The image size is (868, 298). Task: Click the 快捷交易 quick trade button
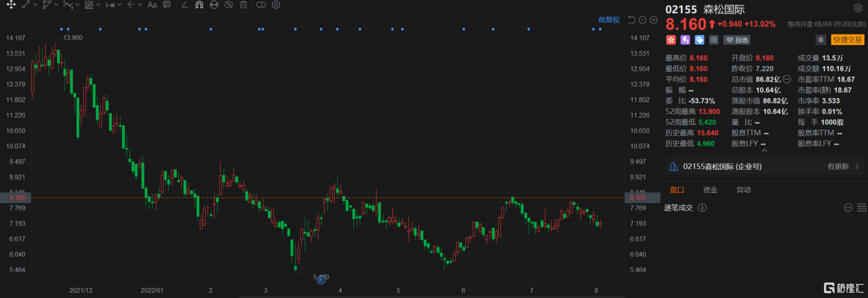click(847, 40)
